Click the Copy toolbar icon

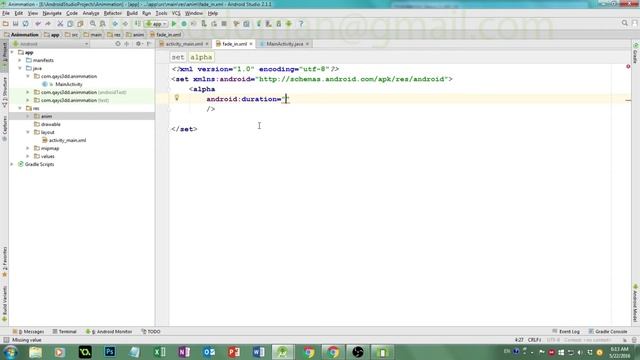click(70, 24)
